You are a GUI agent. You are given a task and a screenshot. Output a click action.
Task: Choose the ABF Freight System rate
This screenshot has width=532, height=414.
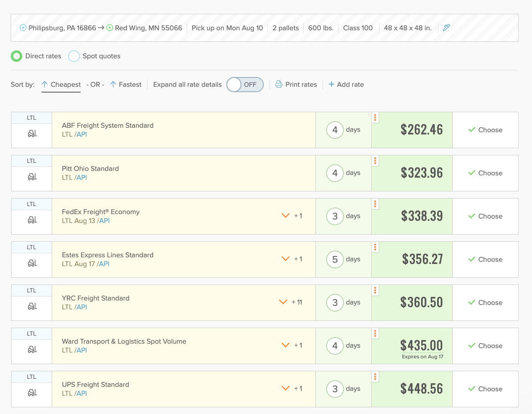[485, 130]
